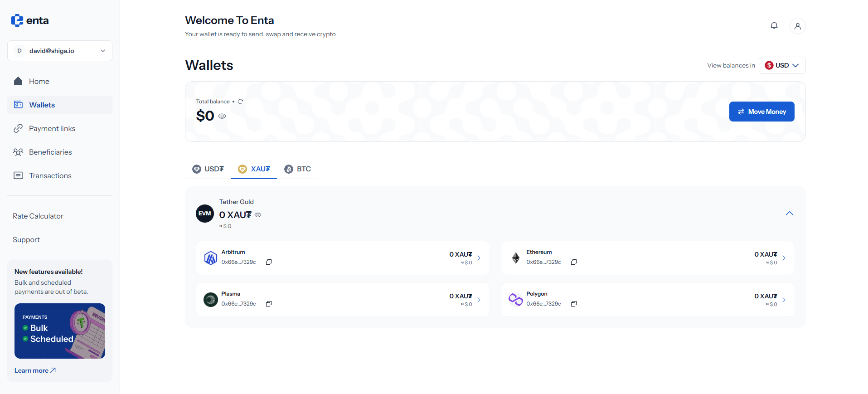
Task: Switch to the BTC tab
Action: (298, 169)
